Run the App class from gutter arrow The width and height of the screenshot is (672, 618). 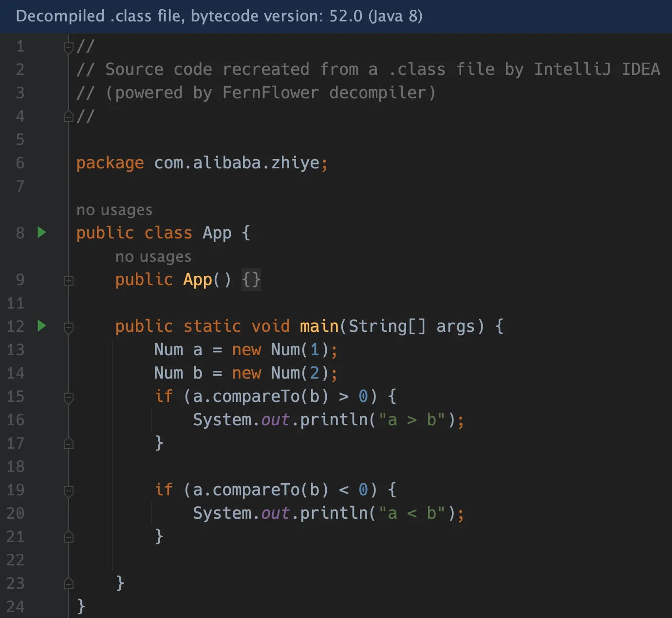pyautogui.click(x=42, y=233)
